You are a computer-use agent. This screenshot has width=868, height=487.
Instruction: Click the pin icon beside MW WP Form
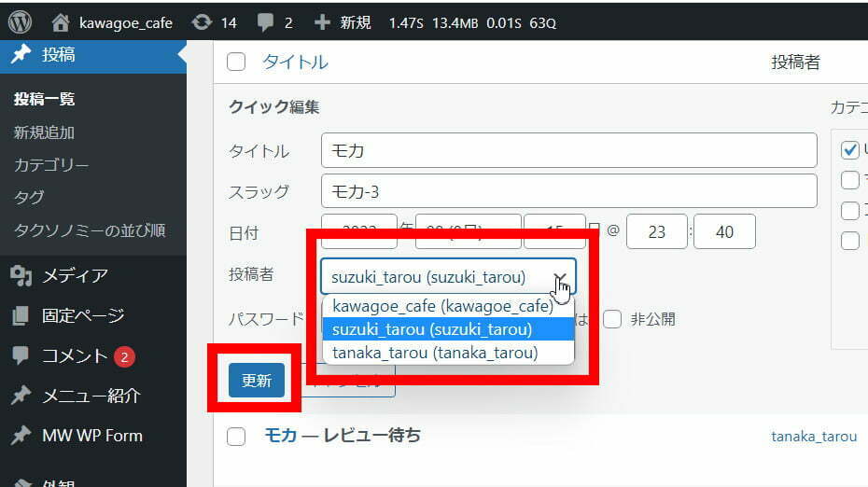[21, 436]
